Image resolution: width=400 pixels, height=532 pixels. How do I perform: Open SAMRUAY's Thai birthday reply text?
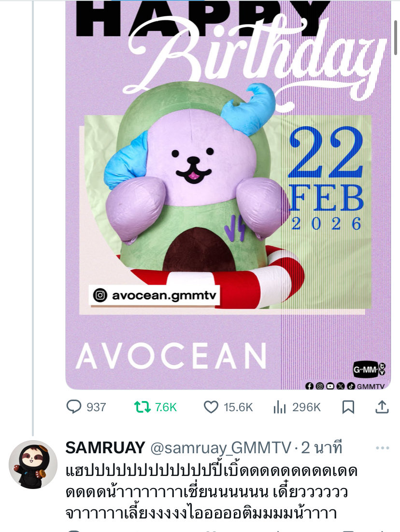tap(211, 492)
